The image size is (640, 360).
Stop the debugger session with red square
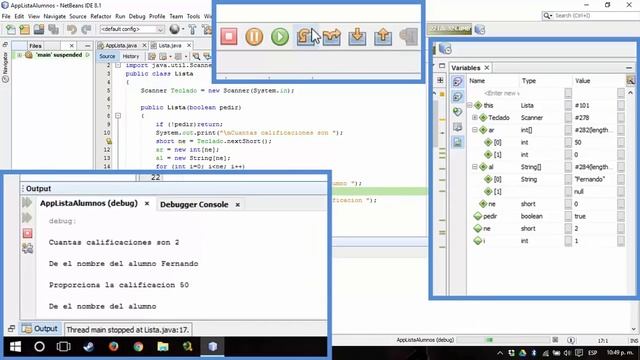229,36
